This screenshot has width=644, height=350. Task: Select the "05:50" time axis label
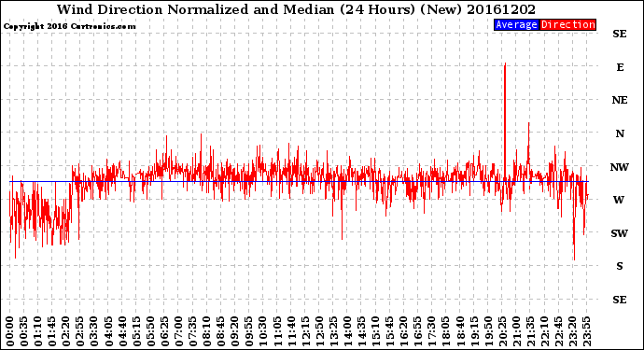(x=150, y=331)
